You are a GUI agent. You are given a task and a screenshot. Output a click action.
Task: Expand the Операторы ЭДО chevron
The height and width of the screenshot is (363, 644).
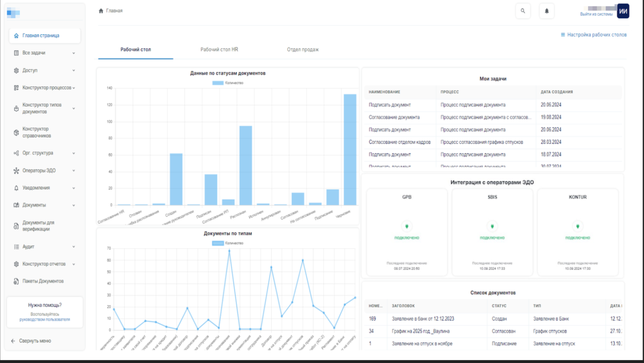click(73, 171)
